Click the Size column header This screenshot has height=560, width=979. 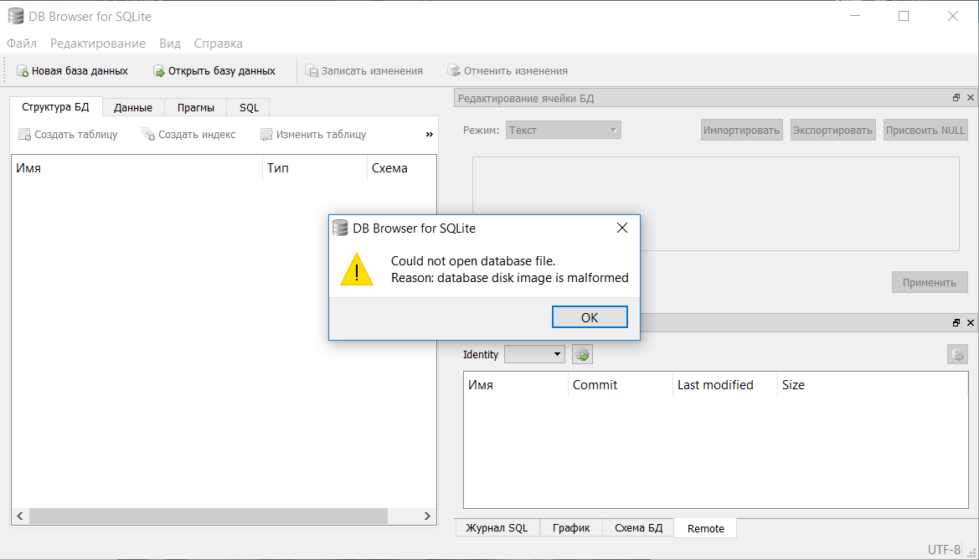pyautogui.click(x=873, y=385)
